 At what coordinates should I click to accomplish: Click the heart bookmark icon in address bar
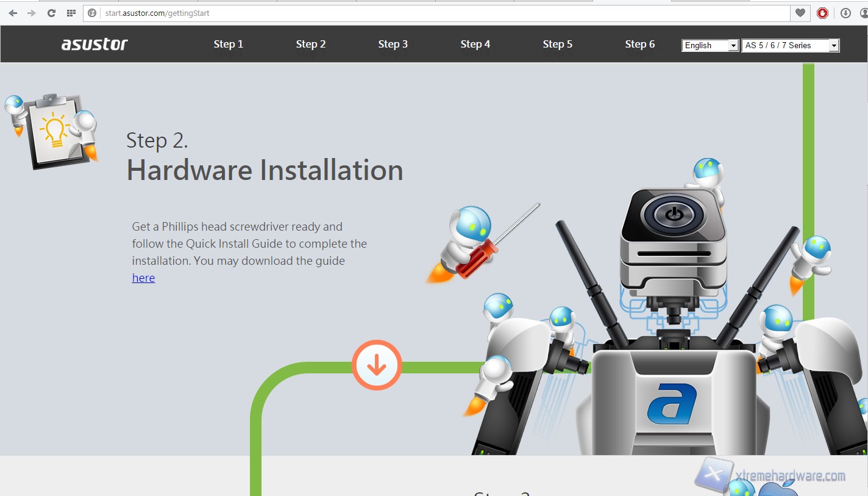(x=800, y=13)
